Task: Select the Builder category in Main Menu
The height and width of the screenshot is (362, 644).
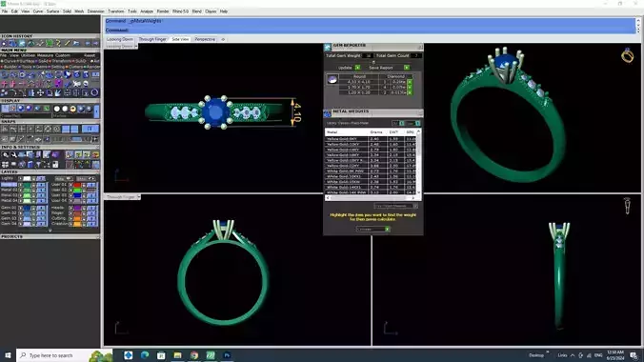Action: (9, 67)
